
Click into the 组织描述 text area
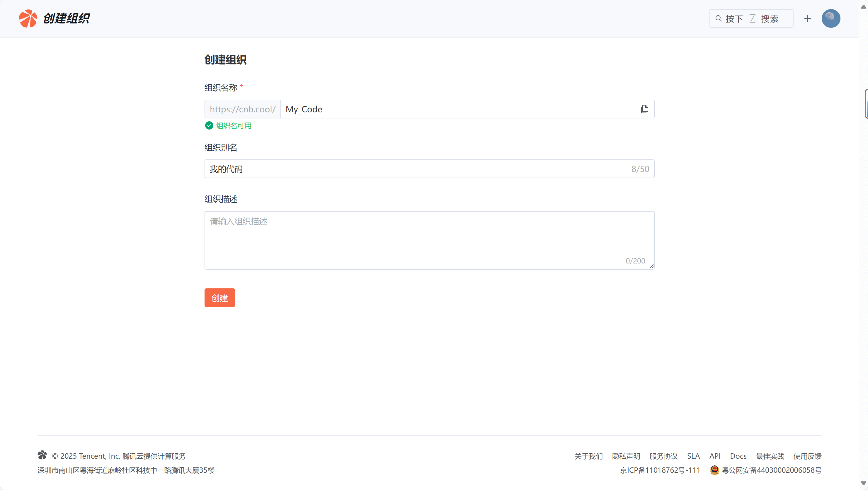[429, 240]
